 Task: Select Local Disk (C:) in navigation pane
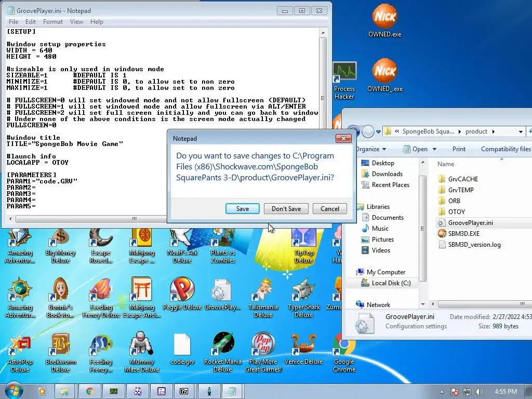(x=386, y=283)
